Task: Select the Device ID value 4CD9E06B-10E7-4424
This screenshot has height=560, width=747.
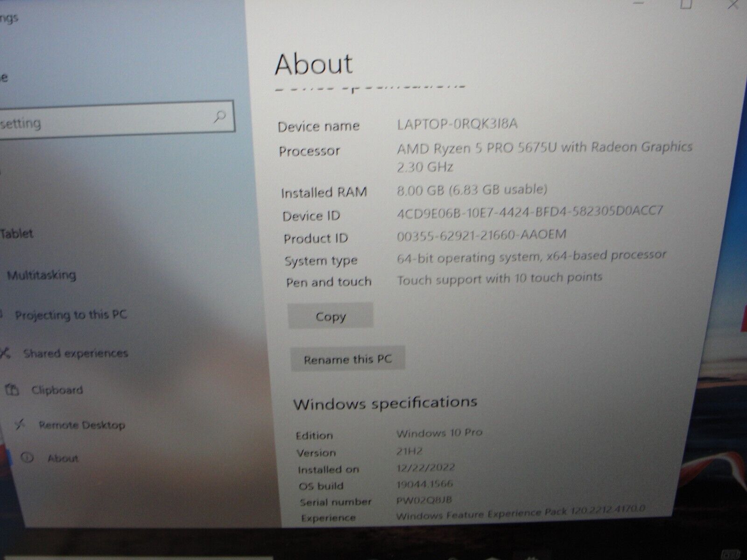Action: pos(529,211)
